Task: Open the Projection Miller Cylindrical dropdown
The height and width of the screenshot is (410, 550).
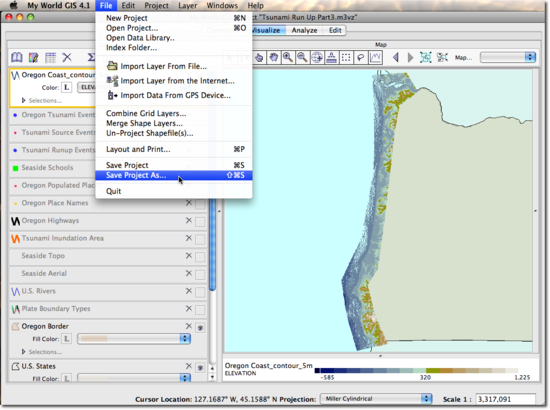Action: tap(376, 399)
